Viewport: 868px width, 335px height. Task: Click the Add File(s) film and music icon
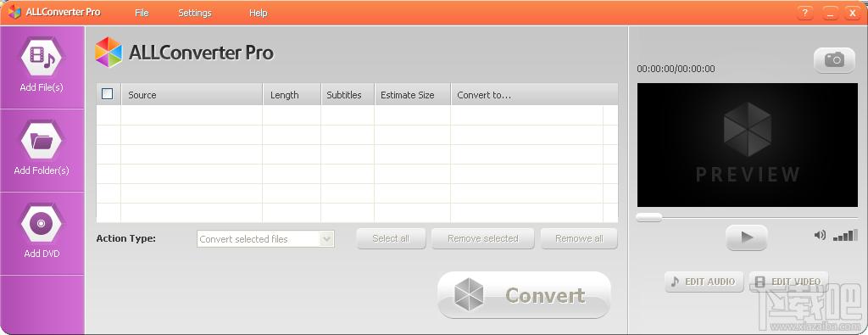point(42,56)
